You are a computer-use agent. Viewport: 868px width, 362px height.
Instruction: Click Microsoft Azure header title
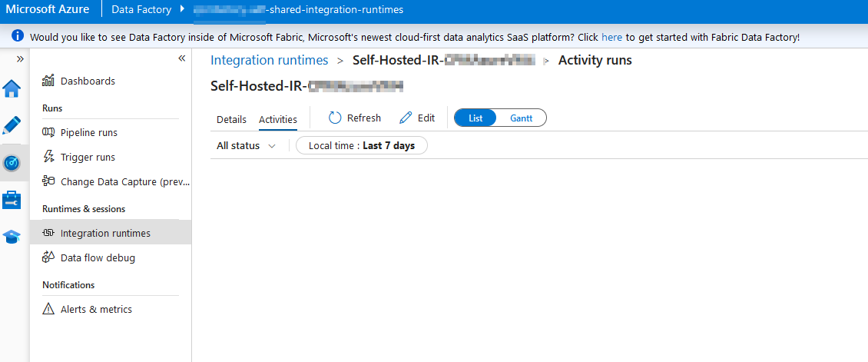tap(48, 9)
